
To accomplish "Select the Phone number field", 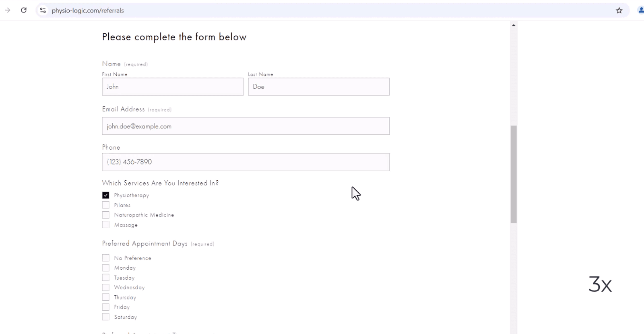I will (246, 162).
